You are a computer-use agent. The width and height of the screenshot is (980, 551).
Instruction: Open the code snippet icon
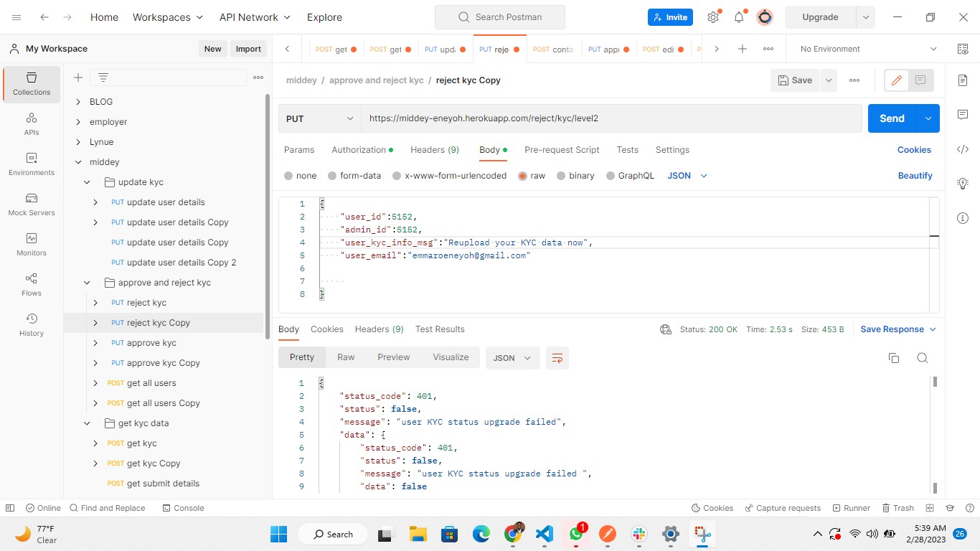point(963,149)
